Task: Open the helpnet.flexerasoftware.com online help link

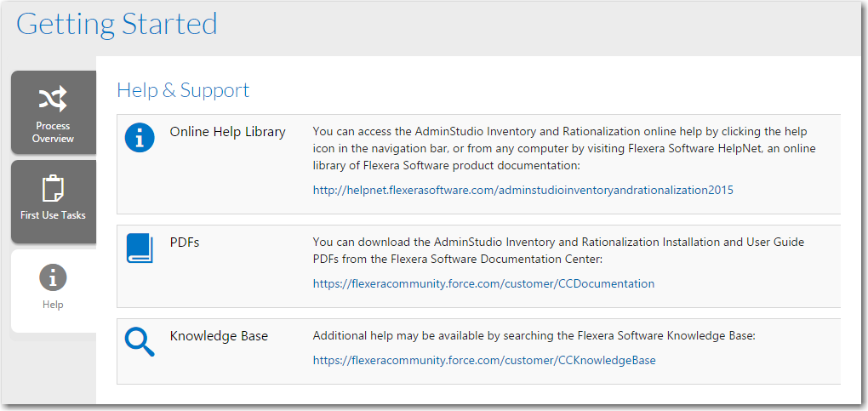Action: tap(523, 190)
